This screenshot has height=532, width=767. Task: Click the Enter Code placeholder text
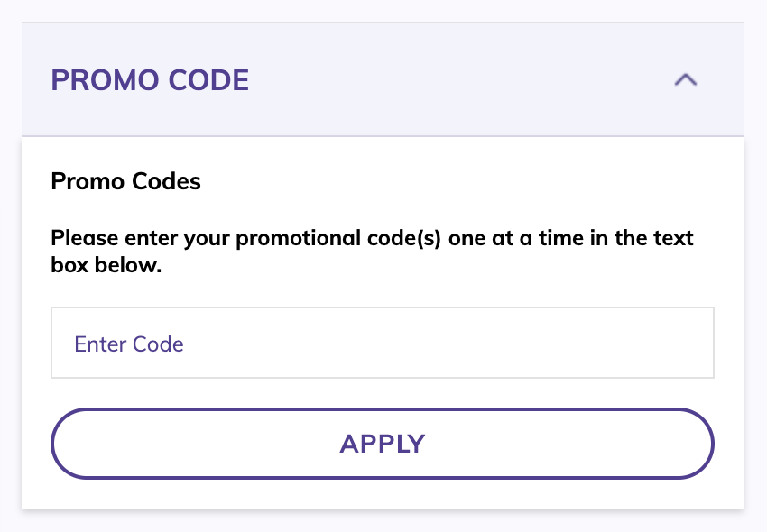[x=129, y=344]
